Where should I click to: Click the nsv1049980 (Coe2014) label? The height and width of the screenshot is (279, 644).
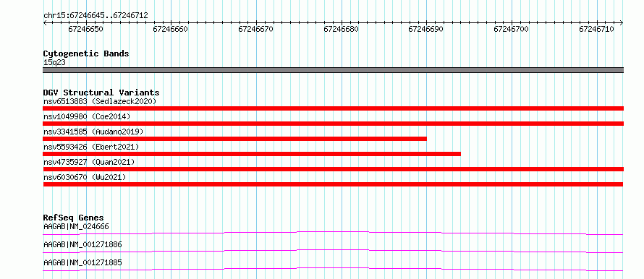87,116
